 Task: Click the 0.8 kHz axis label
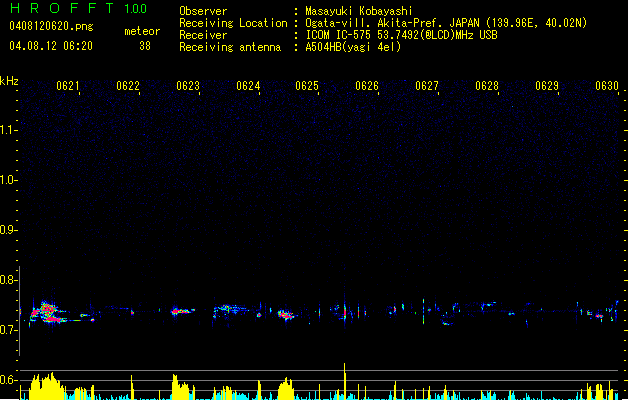coord(8,280)
